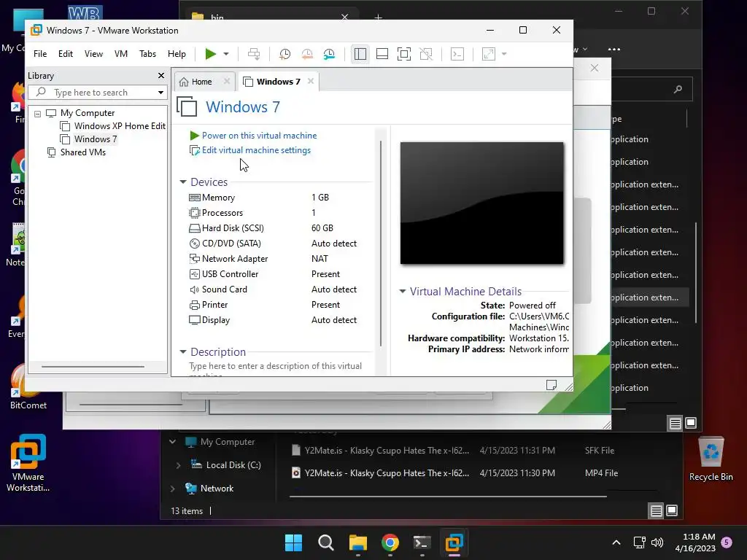
Task: Click the CD/DVD (SATA) device
Action: coord(273,244)
